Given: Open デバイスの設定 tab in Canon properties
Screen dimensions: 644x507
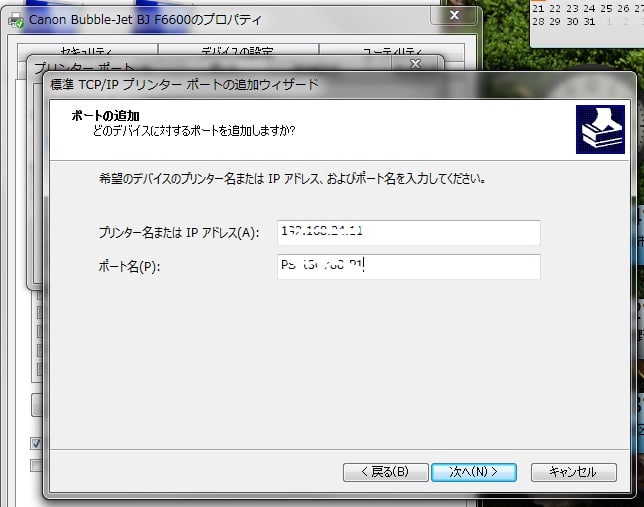Looking at the screenshot, I should [238, 50].
